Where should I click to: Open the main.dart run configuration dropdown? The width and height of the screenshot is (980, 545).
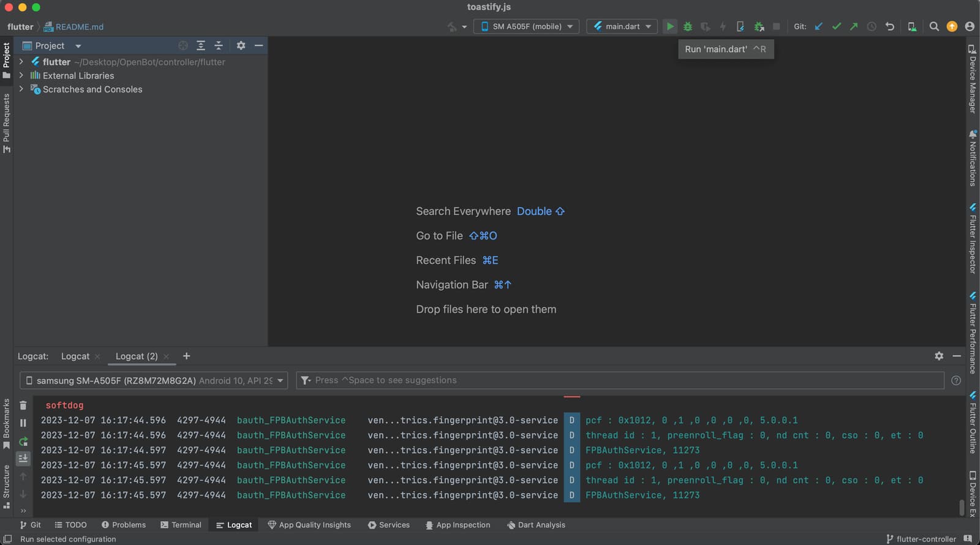coord(622,26)
